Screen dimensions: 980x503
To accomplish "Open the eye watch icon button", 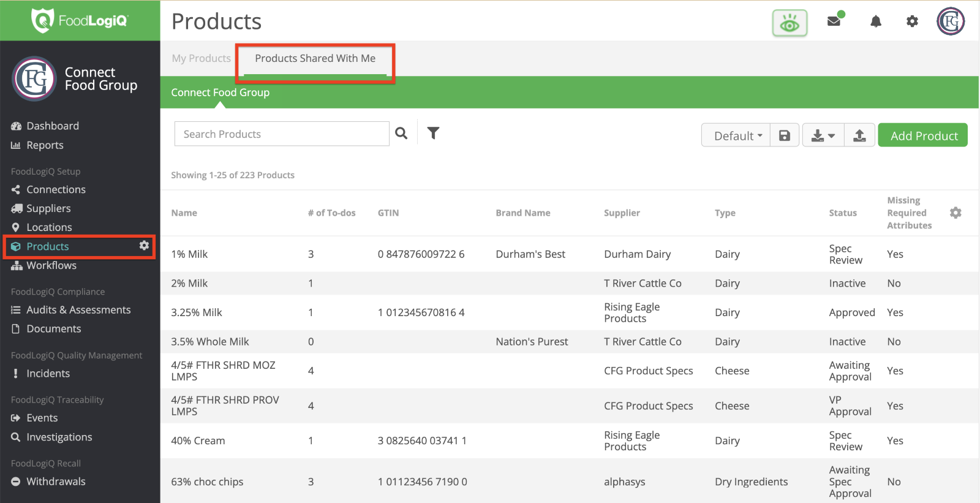I will [790, 23].
